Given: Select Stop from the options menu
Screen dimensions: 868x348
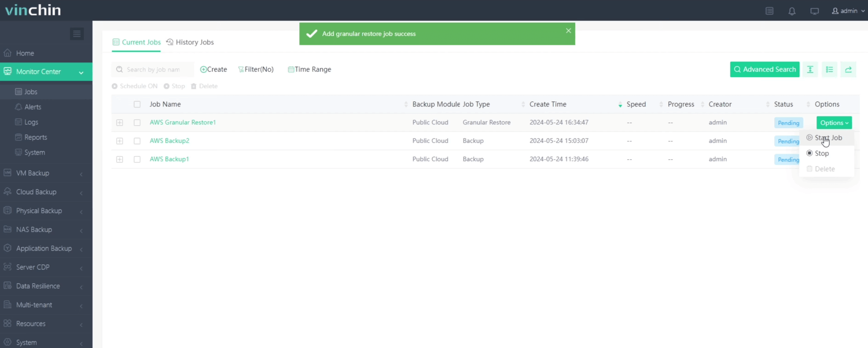Looking at the screenshot, I should click(826, 153).
